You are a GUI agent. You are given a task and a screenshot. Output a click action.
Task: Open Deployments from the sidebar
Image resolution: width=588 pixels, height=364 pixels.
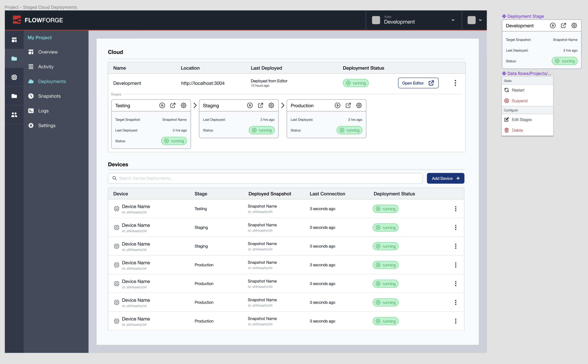click(x=52, y=81)
